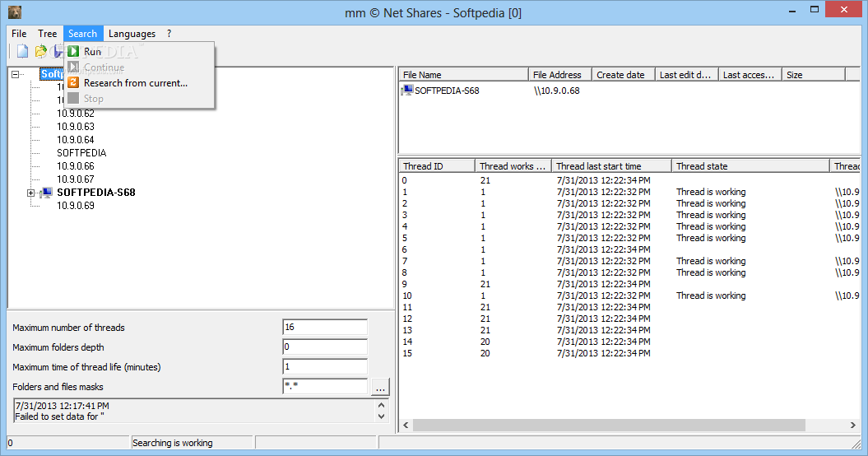
Task: Sort by Last edit date column header
Action: point(687,75)
